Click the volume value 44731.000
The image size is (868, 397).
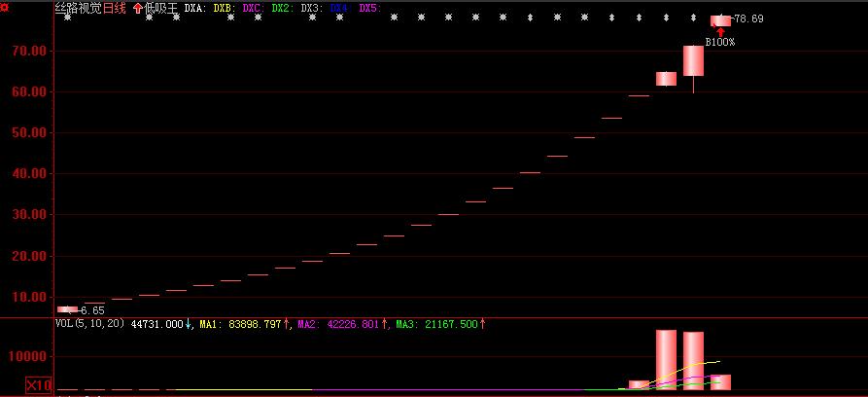point(156,324)
